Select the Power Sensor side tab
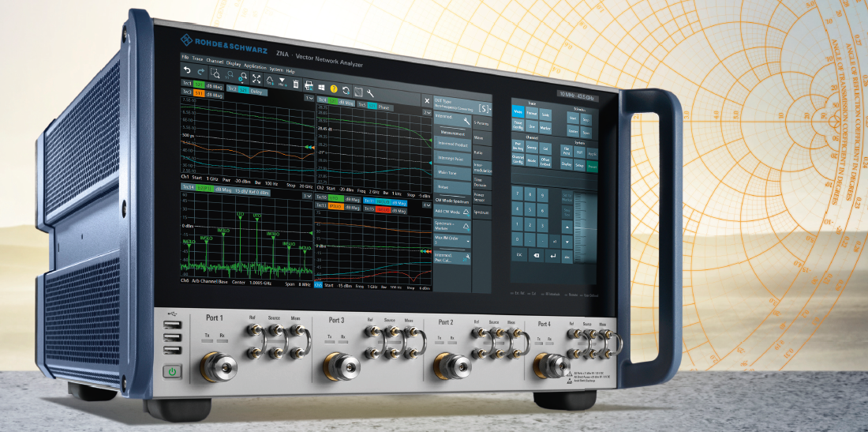The height and width of the screenshot is (432, 868). [x=481, y=197]
